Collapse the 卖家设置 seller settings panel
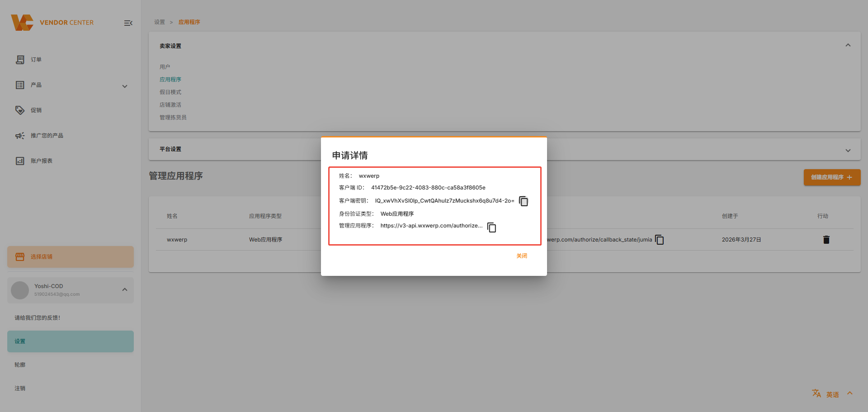The height and width of the screenshot is (412, 868). (x=848, y=45)
